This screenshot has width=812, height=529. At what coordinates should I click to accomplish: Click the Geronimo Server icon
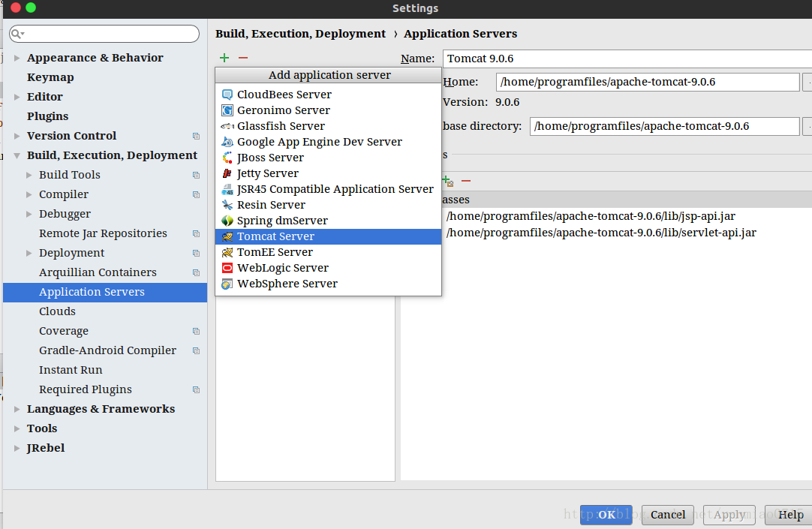(x=227, y=110)
